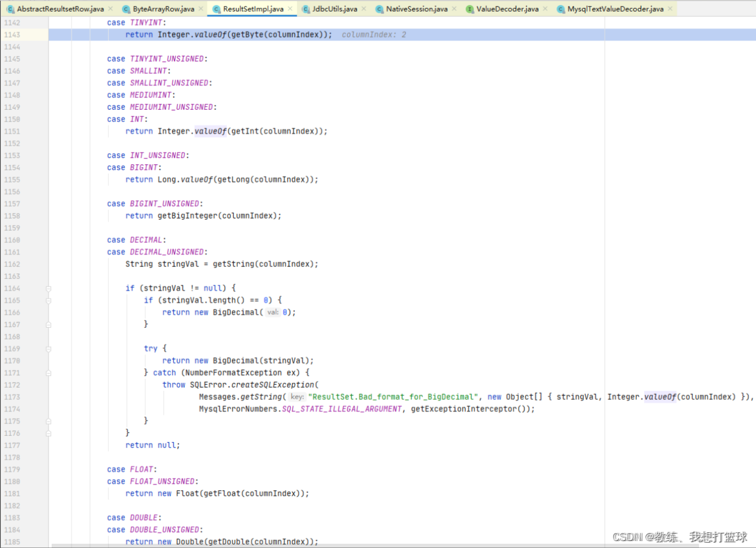Click interface icon on ValueDecoder.java tab

tap(470, 9)
